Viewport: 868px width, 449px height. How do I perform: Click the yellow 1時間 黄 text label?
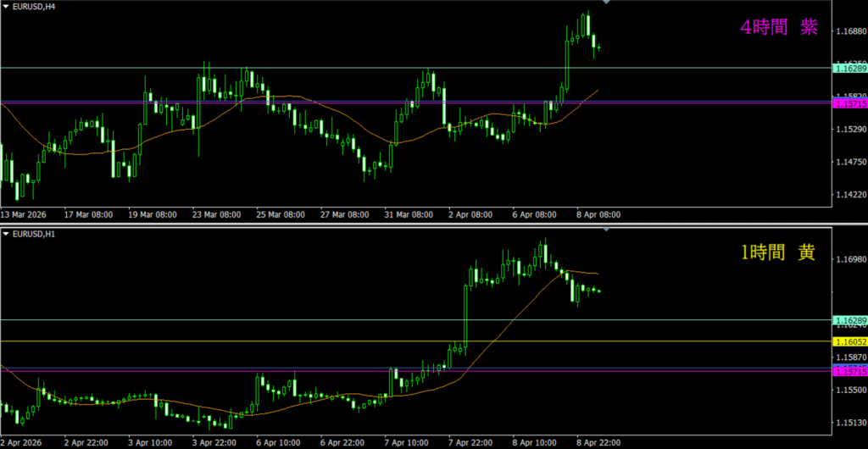point(777,252)
